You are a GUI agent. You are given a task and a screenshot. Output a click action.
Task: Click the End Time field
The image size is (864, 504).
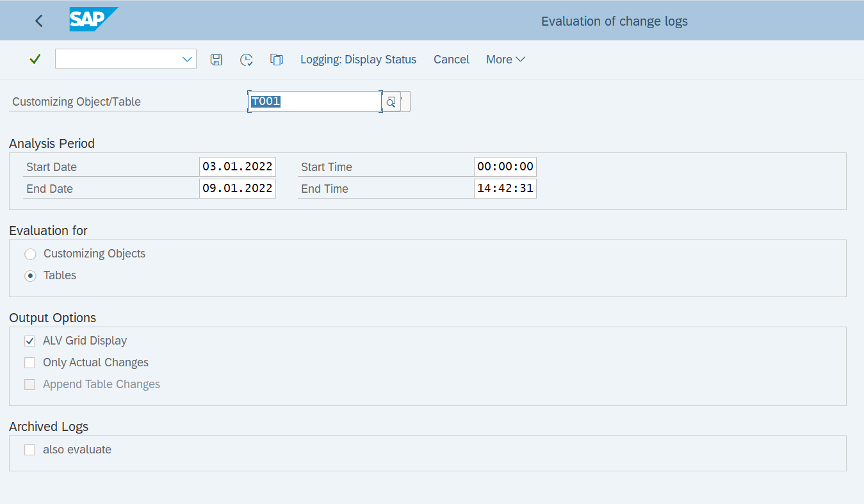(505, 188)
